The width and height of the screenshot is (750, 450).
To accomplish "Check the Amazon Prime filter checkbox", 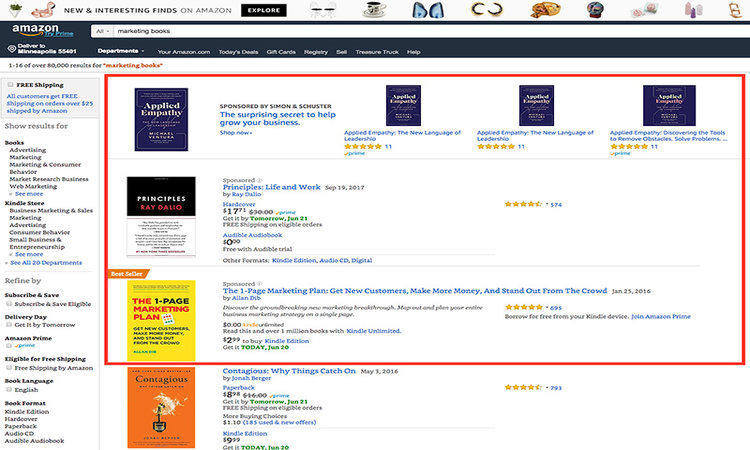I will pos(9,345).
